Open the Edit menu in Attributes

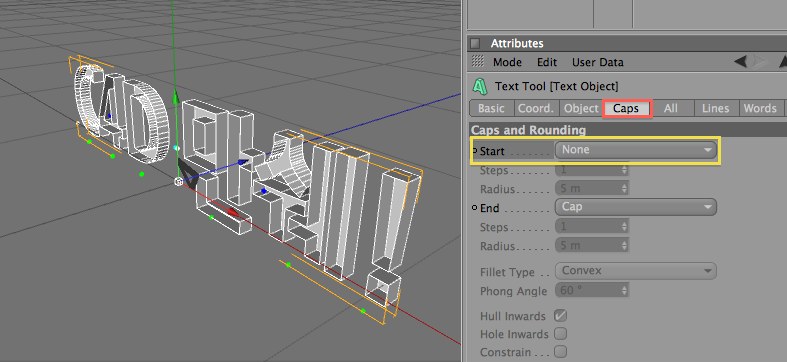(x=547, y=63)
